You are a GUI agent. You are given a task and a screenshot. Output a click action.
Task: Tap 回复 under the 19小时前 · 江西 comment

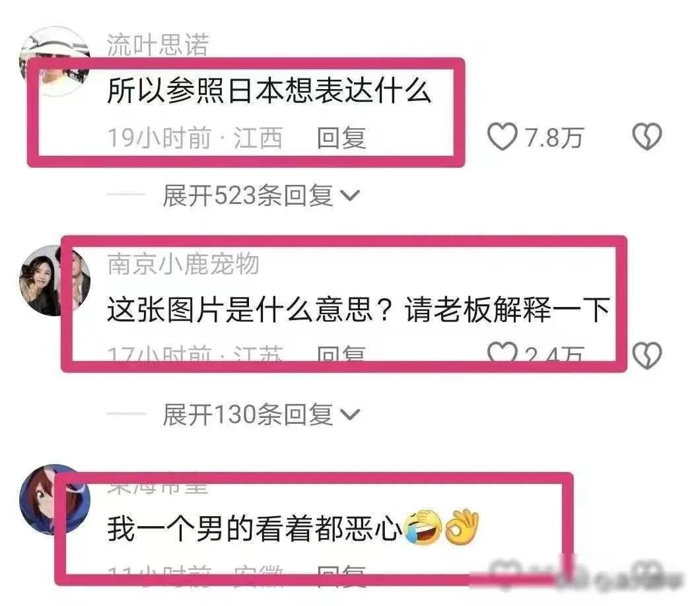coord(341,137)
